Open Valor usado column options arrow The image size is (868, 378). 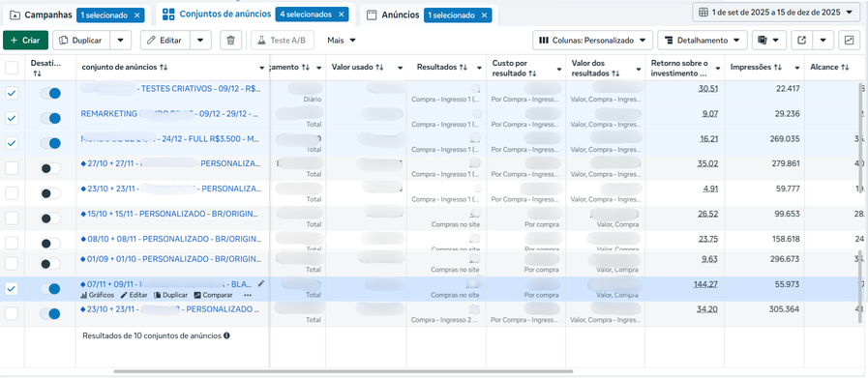click(x=400, y=68)
